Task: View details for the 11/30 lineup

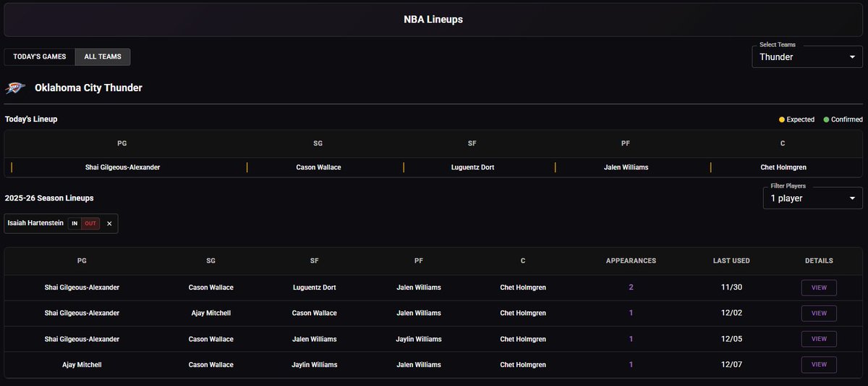Action: [x=819, y=288]
